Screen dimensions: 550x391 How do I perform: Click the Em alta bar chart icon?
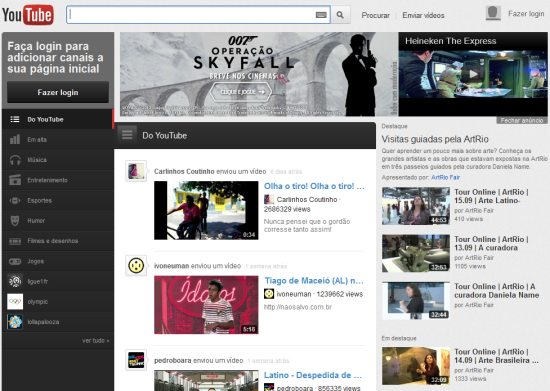click(15, 139)
